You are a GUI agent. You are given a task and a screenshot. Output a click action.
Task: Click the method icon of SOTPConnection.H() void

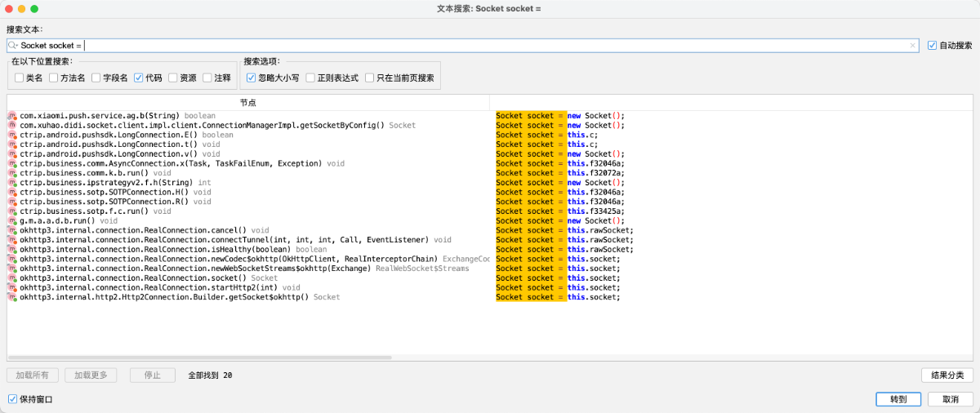tap(12, 193)
